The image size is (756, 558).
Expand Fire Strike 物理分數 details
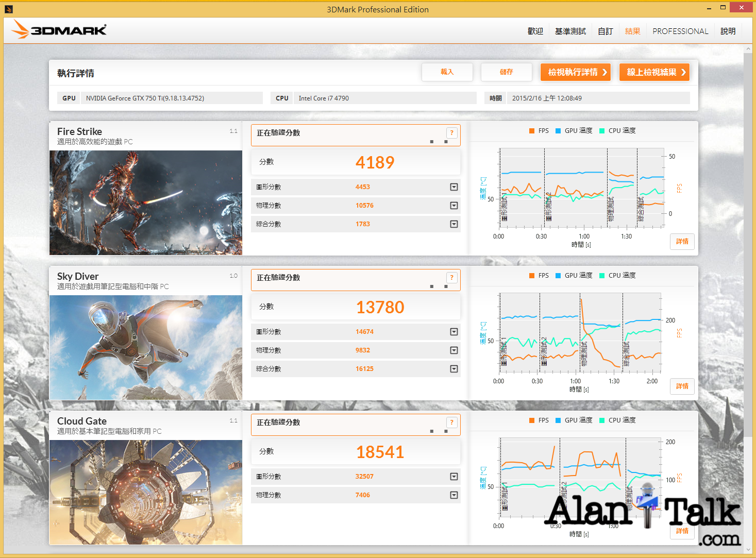click(454, 206)
